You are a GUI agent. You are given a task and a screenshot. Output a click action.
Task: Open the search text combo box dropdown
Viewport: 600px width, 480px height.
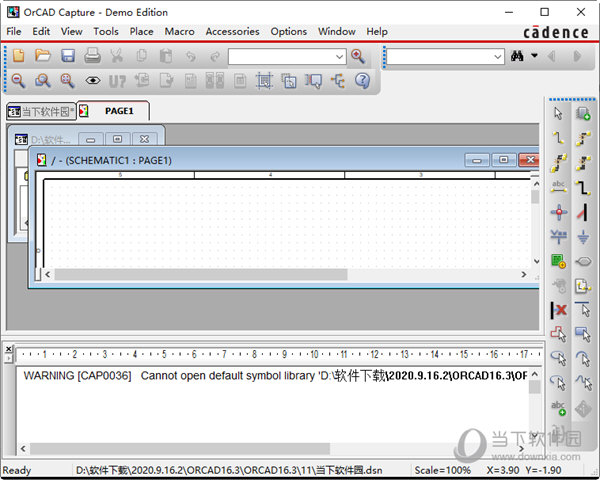pos(497,57)
